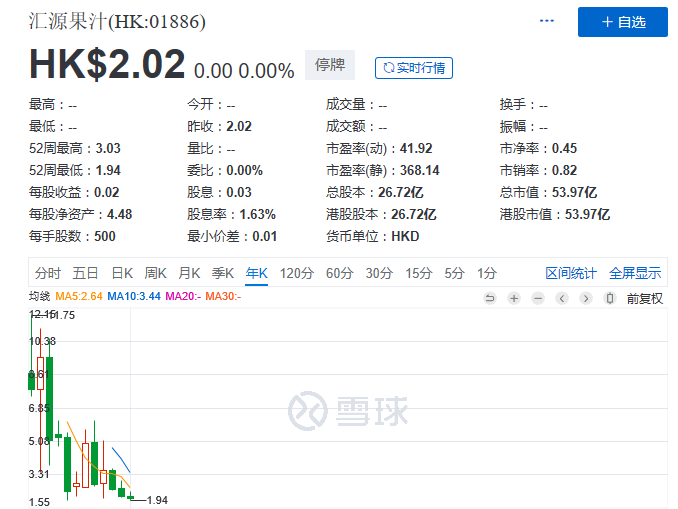The width and height of the screenshot is (678, 509).
Task: Click the 每股收益 value 0.02
Action: click(106, 192)
